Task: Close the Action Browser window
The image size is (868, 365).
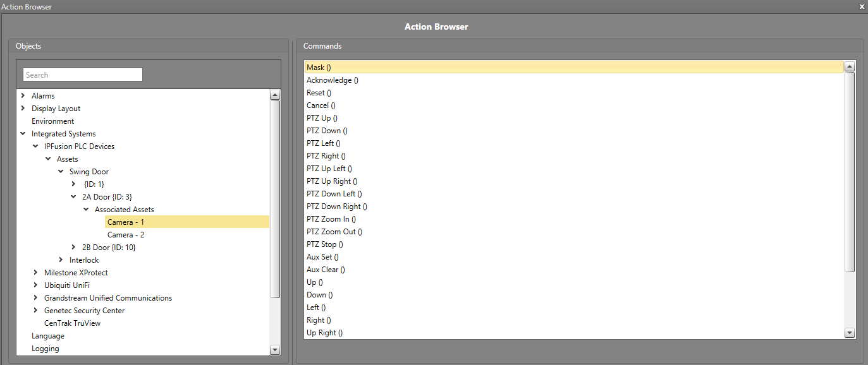Action: [x=862, y=6]
